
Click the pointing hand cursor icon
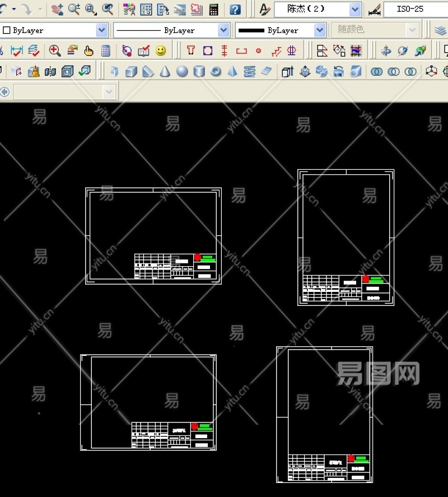pyautogui.click(x=88, y=51)
